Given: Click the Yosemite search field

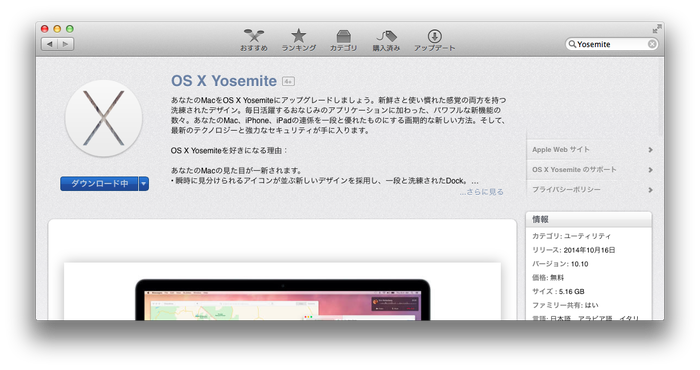Looking at the screenshot, I should coord(611,44).
